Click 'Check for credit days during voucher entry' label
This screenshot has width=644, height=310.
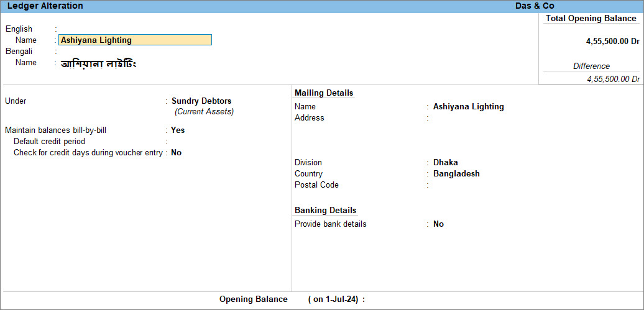[x=88, y=152]
